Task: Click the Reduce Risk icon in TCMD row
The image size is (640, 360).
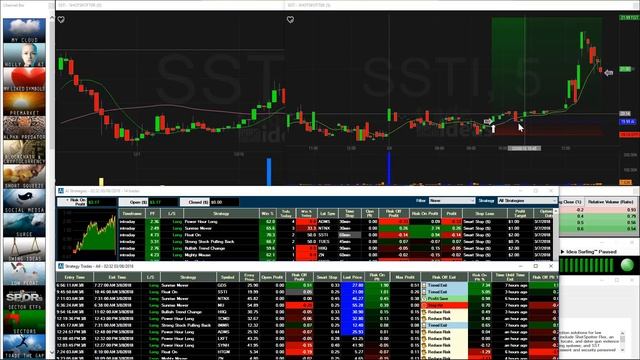Action: 424,319
